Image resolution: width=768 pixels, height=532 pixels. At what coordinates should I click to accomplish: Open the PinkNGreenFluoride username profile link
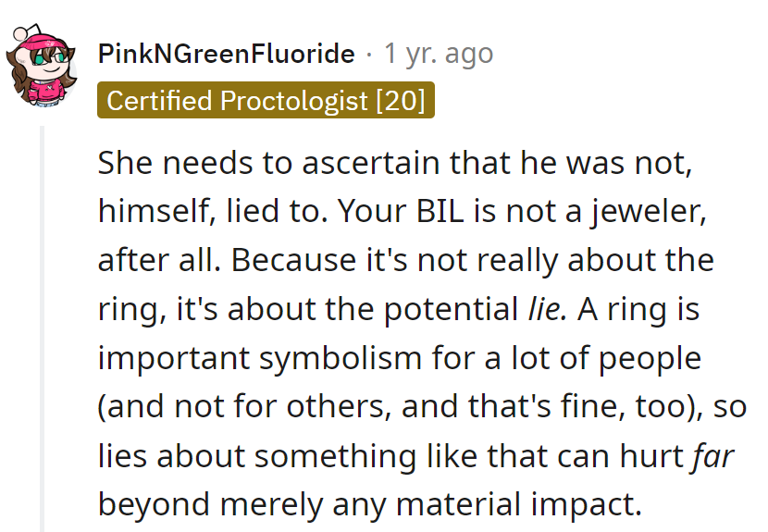pyautogui.click(x=226, y=54)
